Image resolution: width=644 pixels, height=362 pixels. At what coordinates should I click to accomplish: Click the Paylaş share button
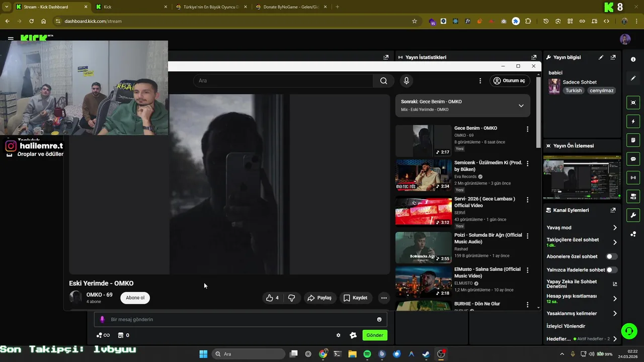tap(320, 298)
